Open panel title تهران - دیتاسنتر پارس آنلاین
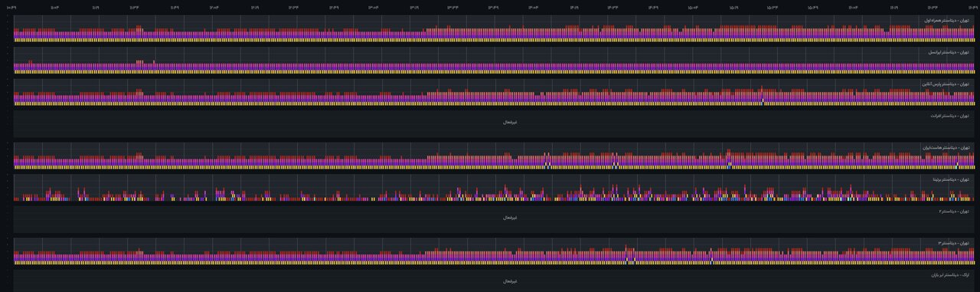The width and height of the screenshot is (980, 292). 946,84
